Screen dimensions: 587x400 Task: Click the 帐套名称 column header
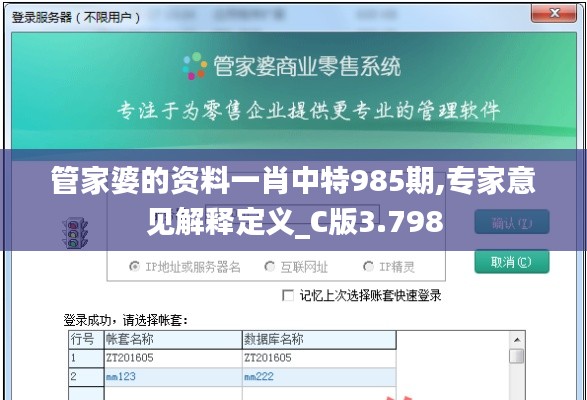point(173,340)
